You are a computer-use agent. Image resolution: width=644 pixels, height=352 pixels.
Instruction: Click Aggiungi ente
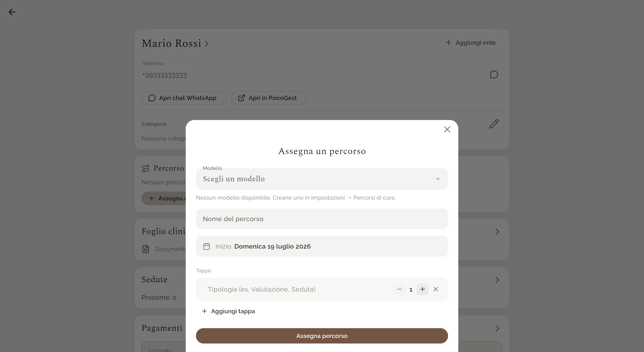[470, 43]
